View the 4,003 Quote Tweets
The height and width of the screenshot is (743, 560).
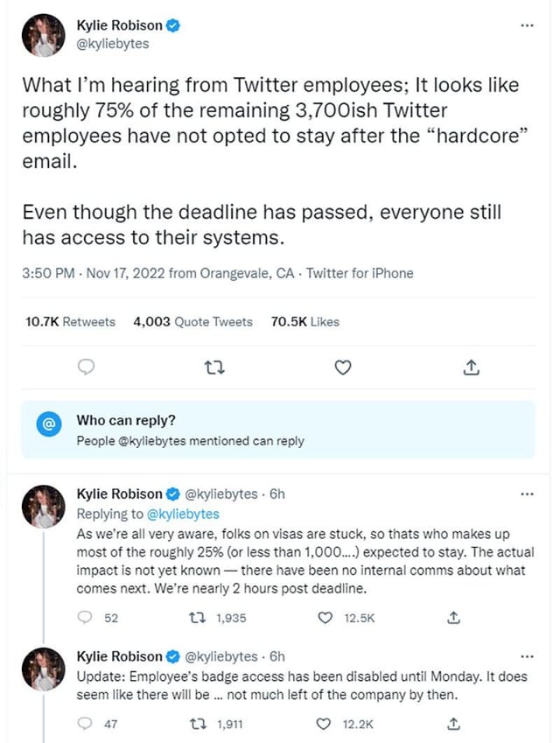192,321
